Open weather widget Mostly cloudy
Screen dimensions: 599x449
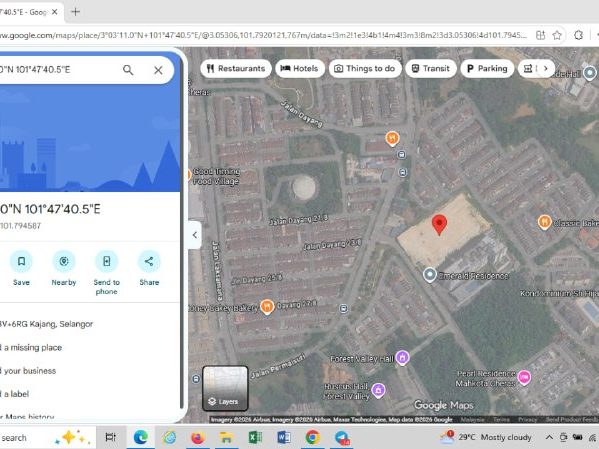point(485,437)
